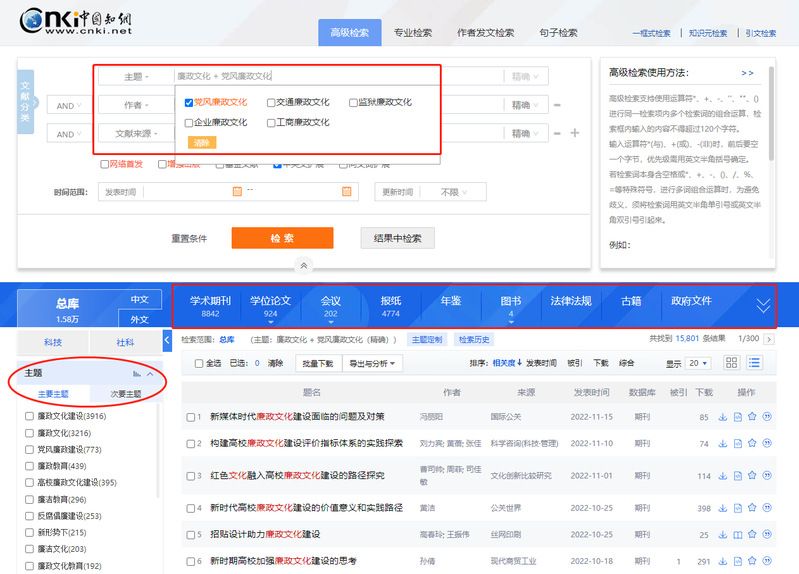Viewport: 799px width, 574px height.
Task: Tick the 廉政教育(439) topic filter
Action: pos(29,465)
